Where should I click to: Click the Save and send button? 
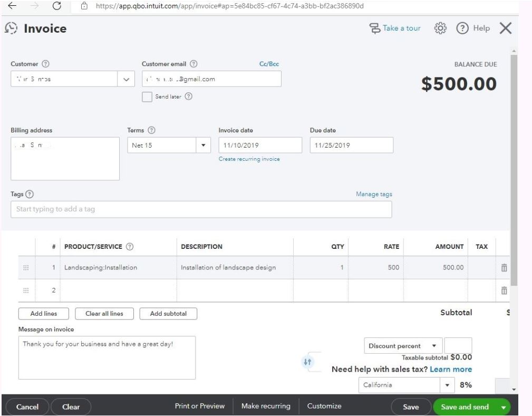coord(465,407)
